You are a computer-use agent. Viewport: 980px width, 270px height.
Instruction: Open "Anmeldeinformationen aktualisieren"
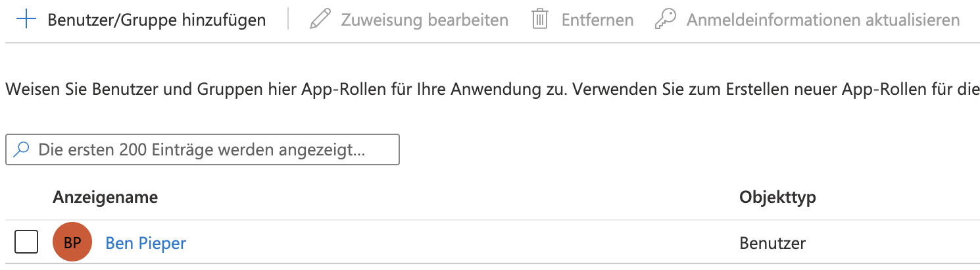(823, 20)
